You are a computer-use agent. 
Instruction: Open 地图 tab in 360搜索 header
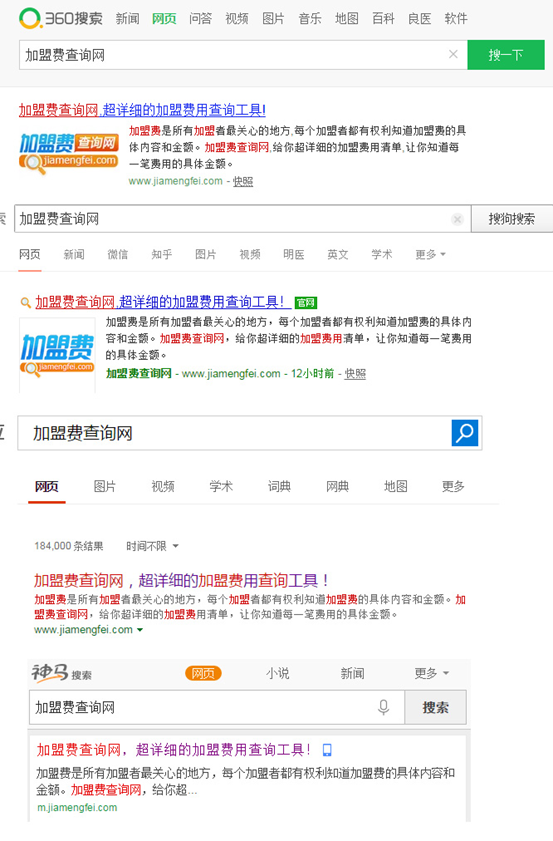click(346, 19)
